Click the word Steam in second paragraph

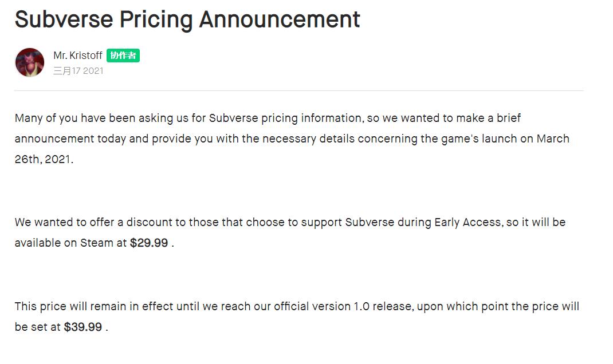click(97, 243)
